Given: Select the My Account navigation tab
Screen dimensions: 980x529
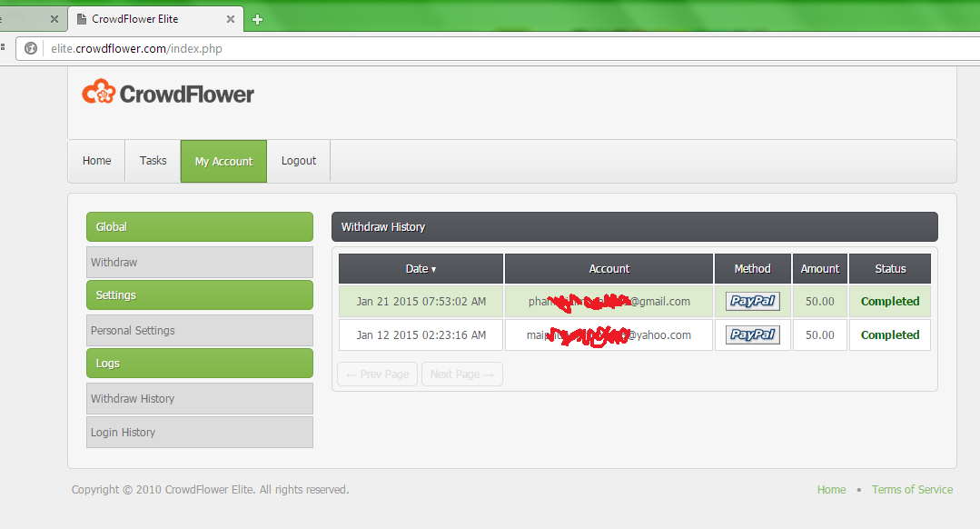Looking at the screenshot, I should (223, 161).
